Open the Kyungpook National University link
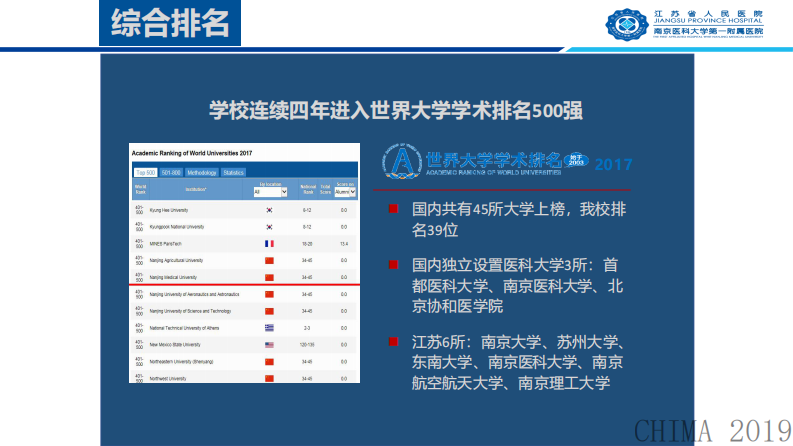 [x=177, y=227]
